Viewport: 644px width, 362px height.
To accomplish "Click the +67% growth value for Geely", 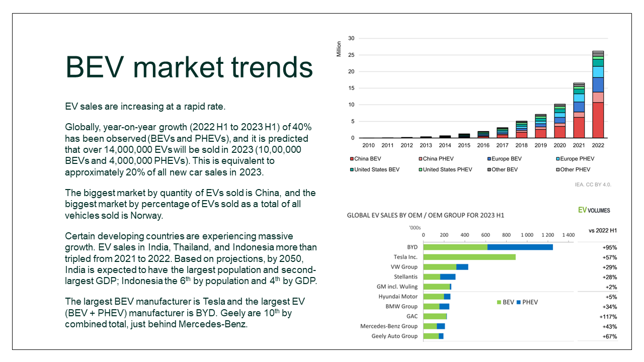I will [609, 336].
